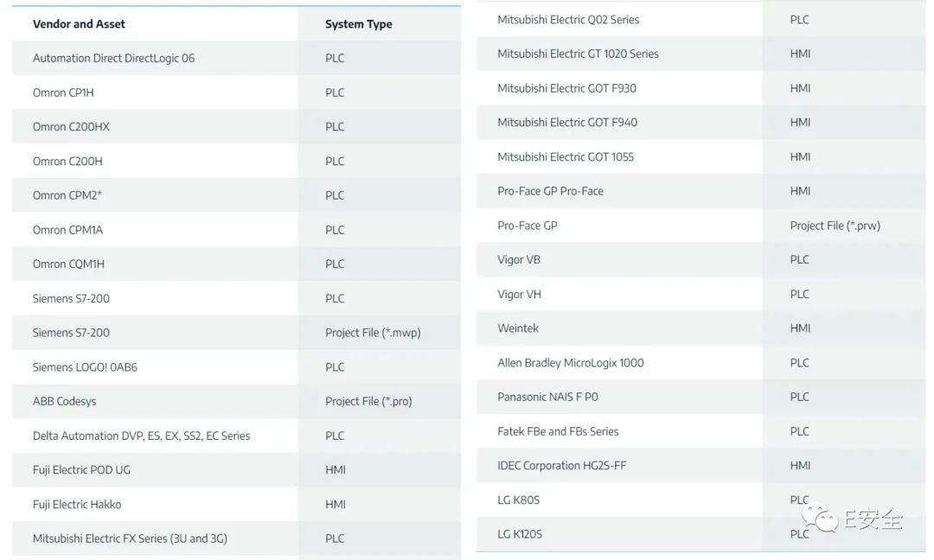Viewport: 934px width, 560px height.
Task: Click PLC value in Siemens LOGO! 0AB6 row
Action: [x=335, y=367]
